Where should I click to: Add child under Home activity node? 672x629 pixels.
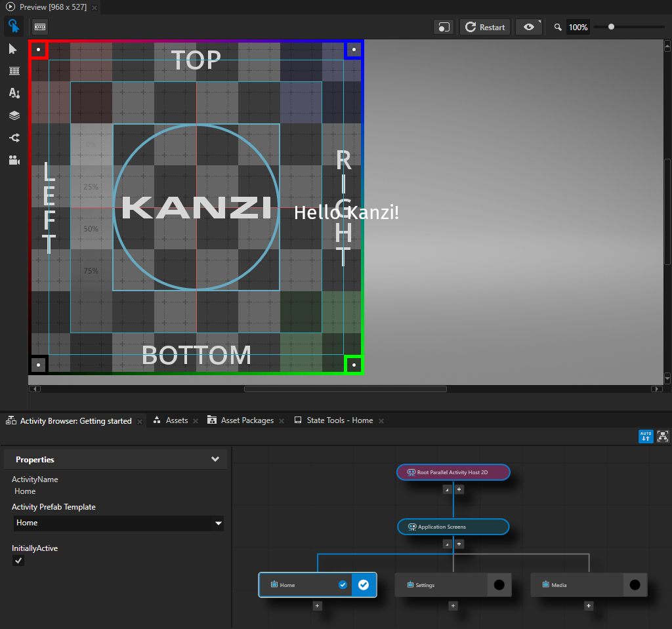318,606
